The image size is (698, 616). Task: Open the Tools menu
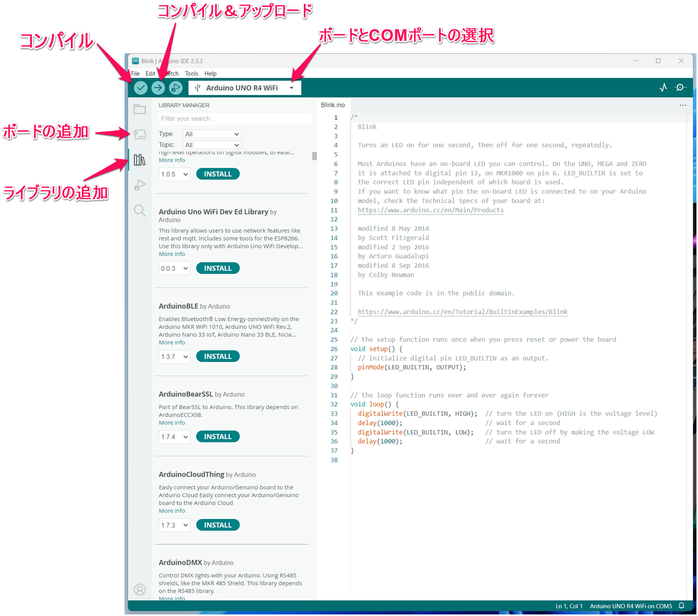click(191, 74)
